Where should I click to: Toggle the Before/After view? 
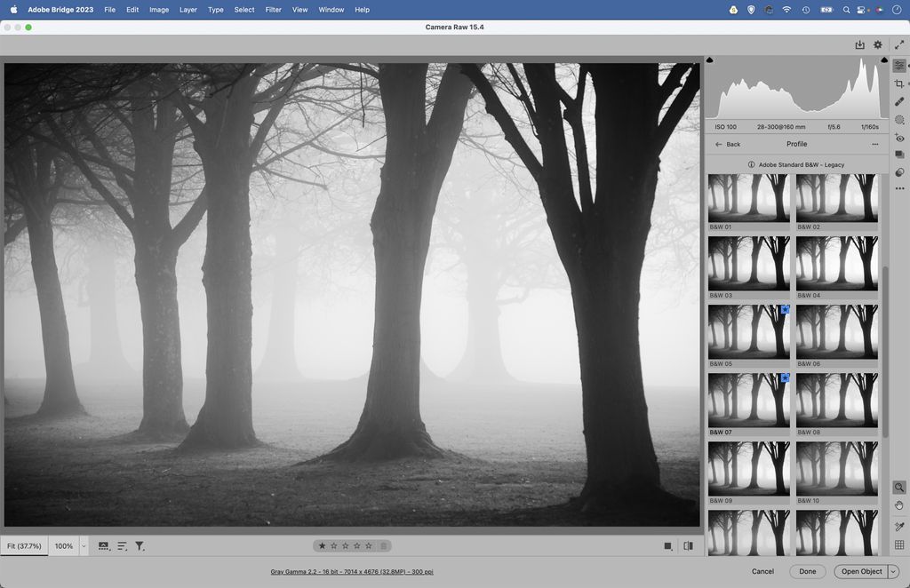pos(688,545)
